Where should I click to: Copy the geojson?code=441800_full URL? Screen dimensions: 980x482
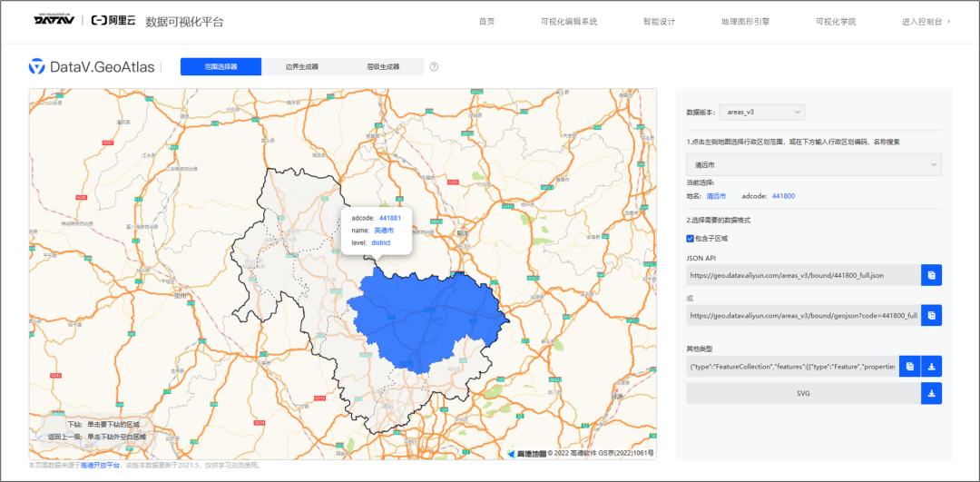click(931, 315)
